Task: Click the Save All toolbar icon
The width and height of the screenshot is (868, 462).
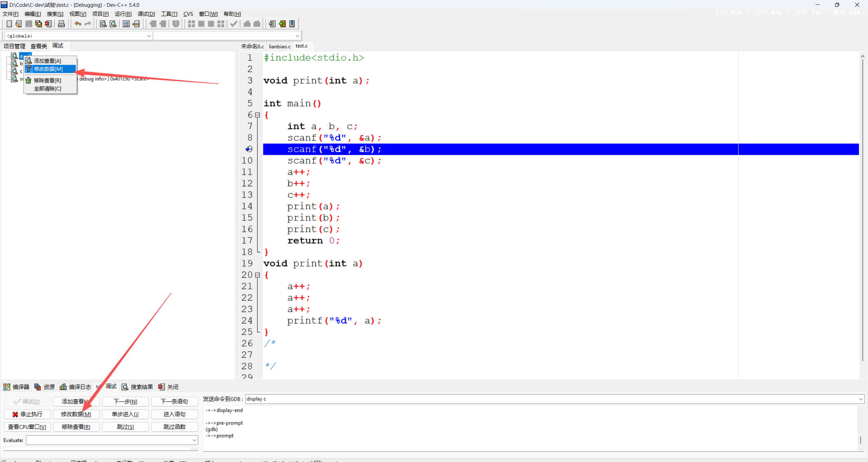Action: tap(39, 24)
